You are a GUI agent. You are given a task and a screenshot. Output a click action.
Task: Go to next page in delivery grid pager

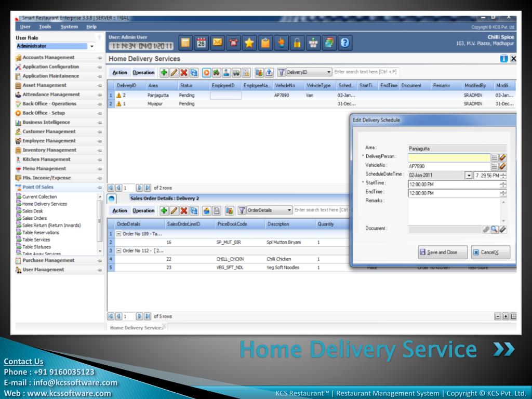(139, 188)
